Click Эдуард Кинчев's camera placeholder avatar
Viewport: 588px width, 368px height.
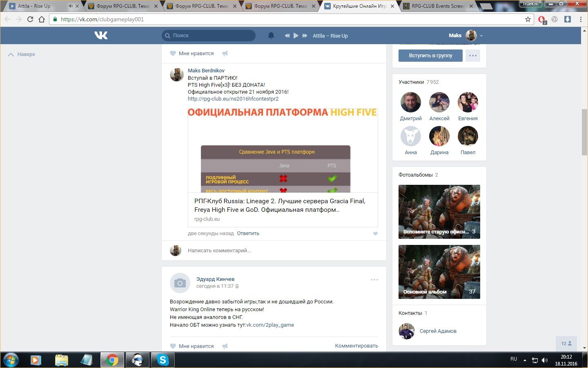pos(180,283)
